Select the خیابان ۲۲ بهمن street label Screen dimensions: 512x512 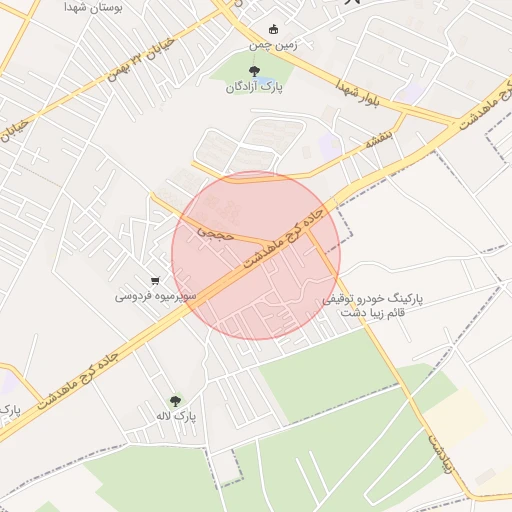141,59
